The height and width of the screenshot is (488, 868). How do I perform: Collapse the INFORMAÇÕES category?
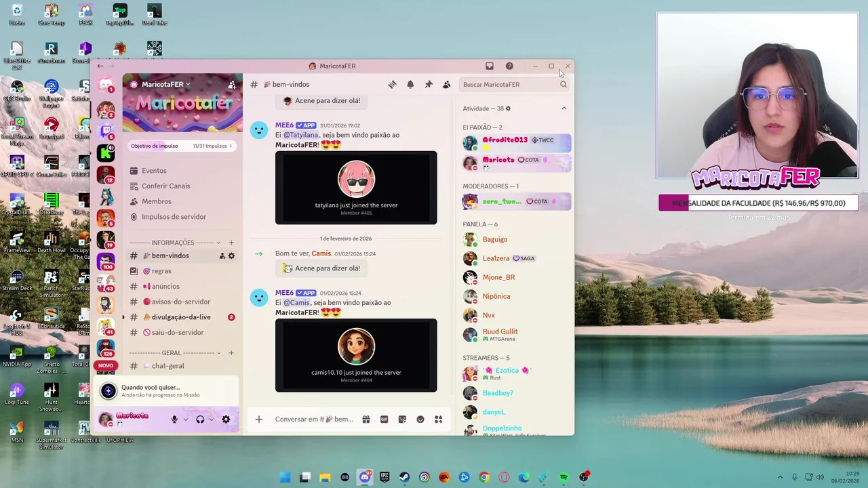click(x=175, y=243)
